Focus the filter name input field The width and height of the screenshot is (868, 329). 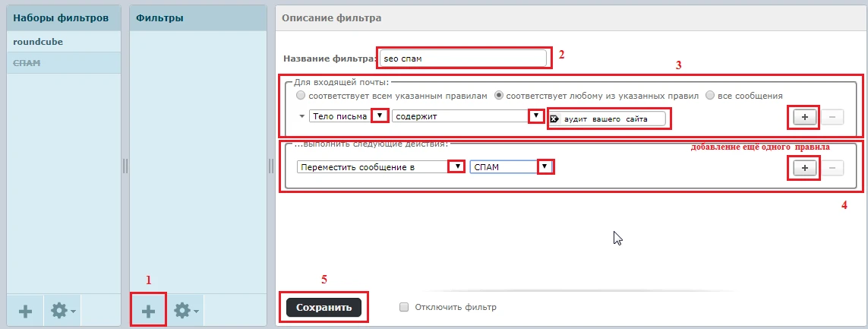point(463,59)
